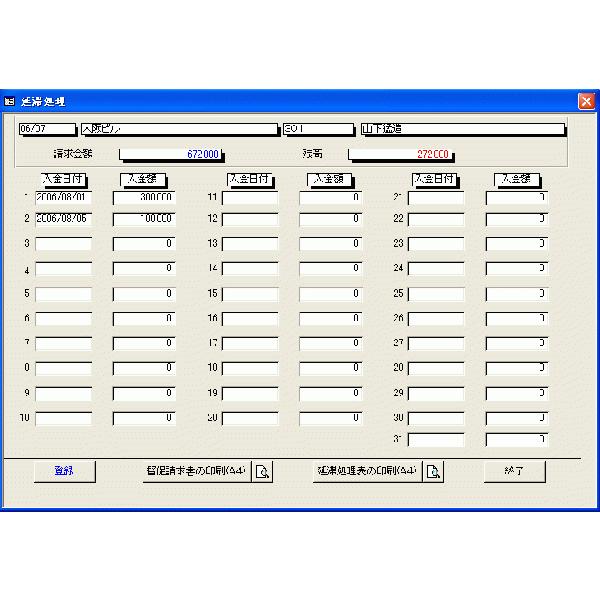Click the row 21 入金日付 field
Image resolution: width=600 pixels, height=600 pixels.
click(x=436, y=198)
